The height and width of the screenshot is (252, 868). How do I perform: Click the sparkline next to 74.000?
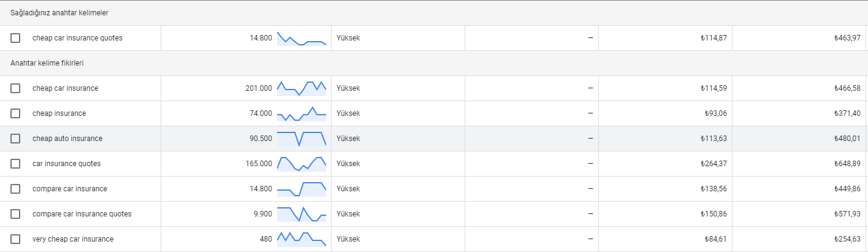click(x=302, y=113)
